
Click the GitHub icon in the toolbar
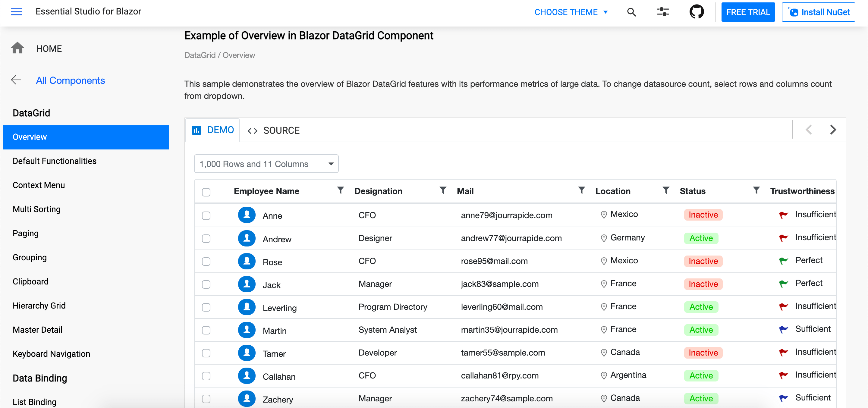(697, 12)
